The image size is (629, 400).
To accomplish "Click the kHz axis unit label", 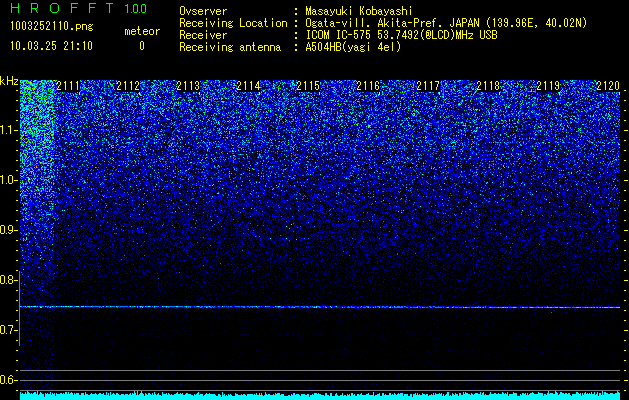I will (x=9, y=81).
